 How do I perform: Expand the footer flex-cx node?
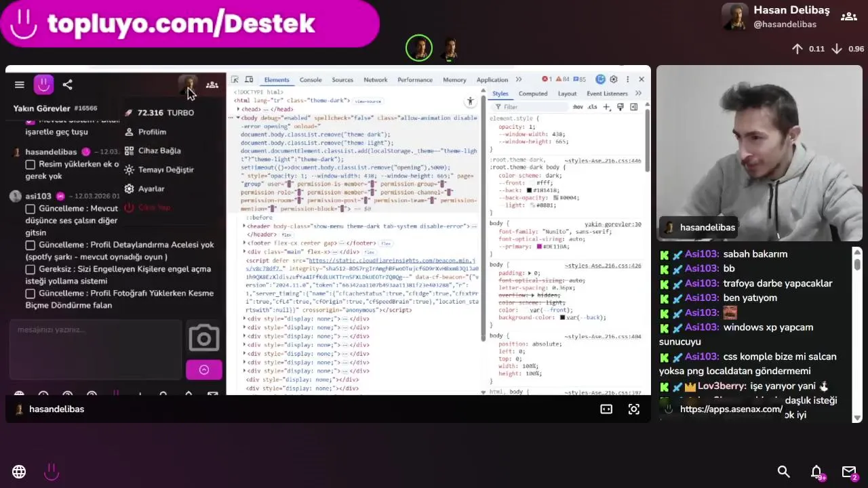point(245,243)
